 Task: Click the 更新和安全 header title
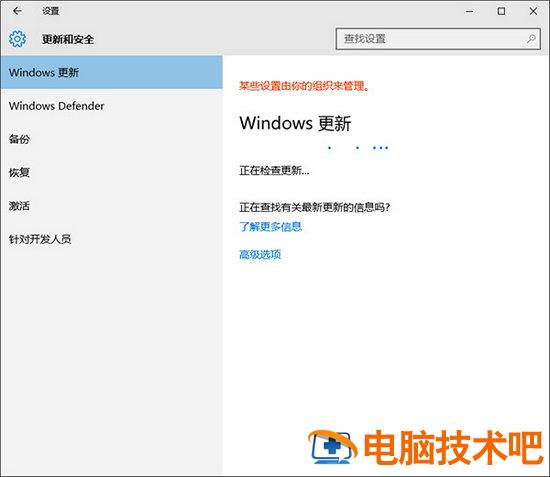point(68,39)
